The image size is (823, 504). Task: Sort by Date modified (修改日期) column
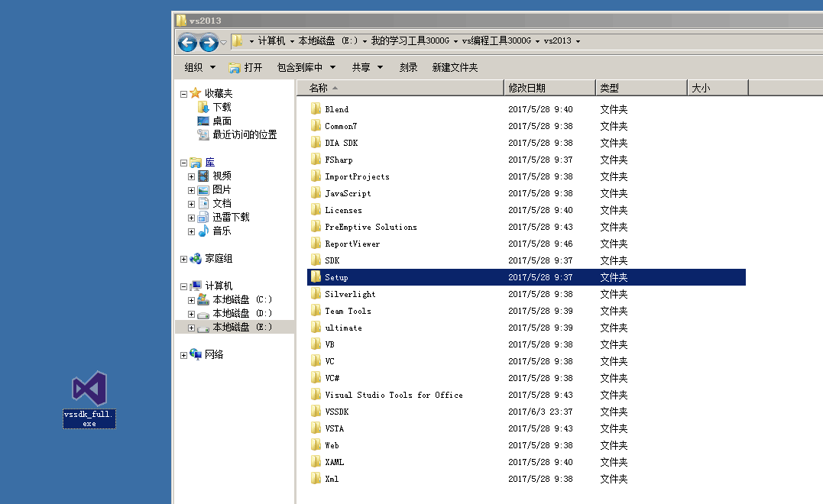[549, 88]
